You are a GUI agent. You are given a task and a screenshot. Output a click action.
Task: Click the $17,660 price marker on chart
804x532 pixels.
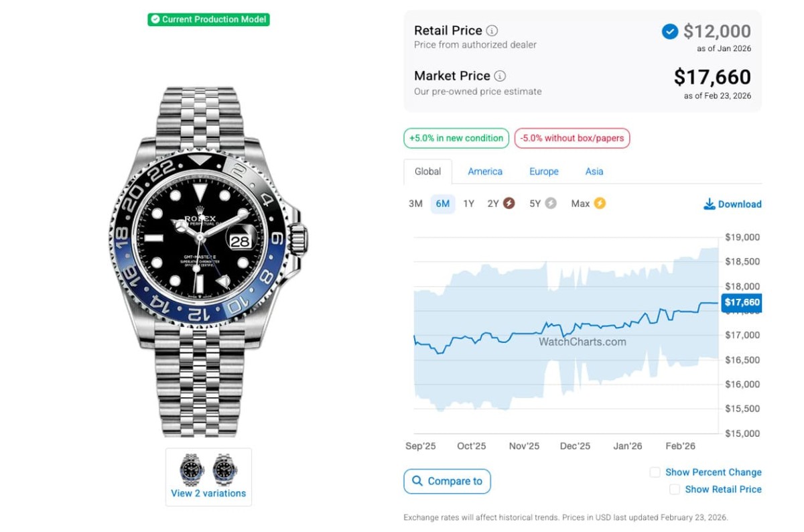(x=742, y=303)
